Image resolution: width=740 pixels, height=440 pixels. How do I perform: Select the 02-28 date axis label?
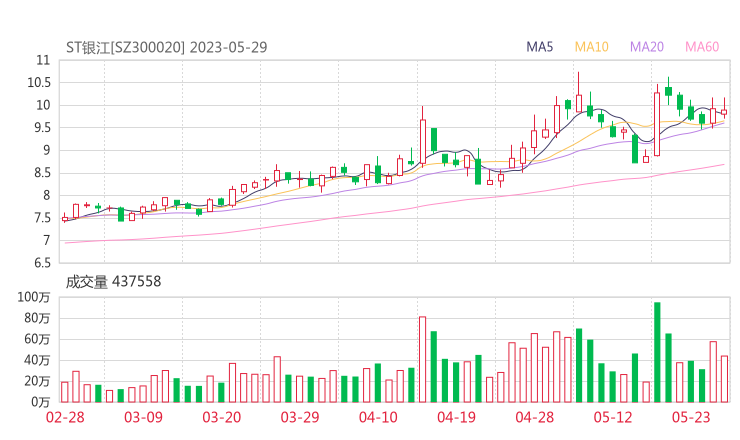tap(65, 418)
